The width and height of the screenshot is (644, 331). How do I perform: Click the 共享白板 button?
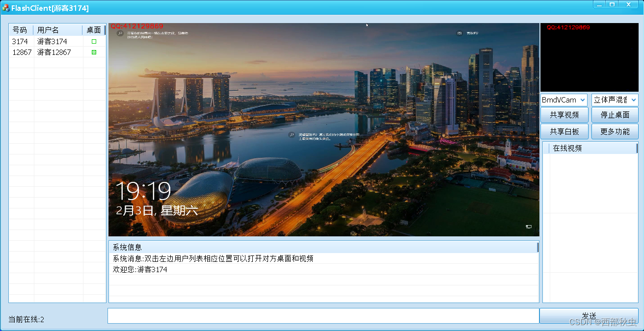(564, 131)
